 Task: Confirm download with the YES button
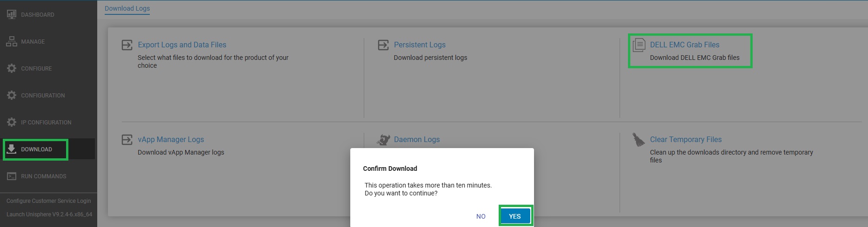[515, 216]
